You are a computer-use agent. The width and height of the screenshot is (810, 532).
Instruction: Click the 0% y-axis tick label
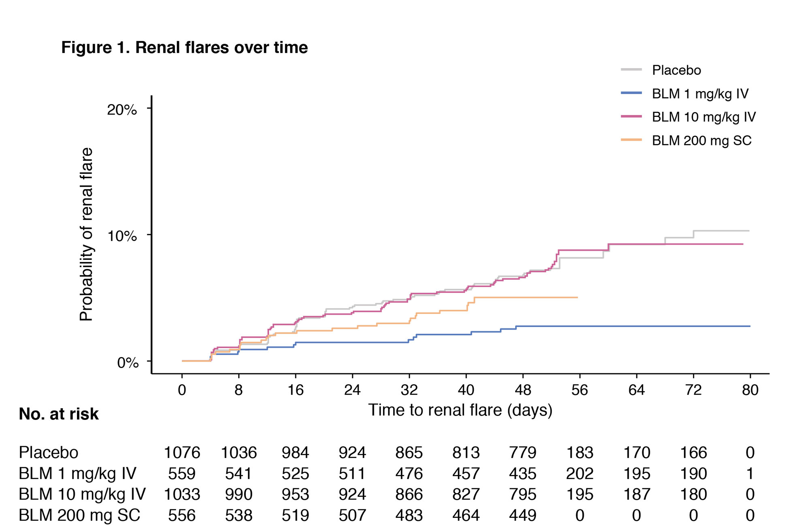pyautogui.click(x=128, y=362)
